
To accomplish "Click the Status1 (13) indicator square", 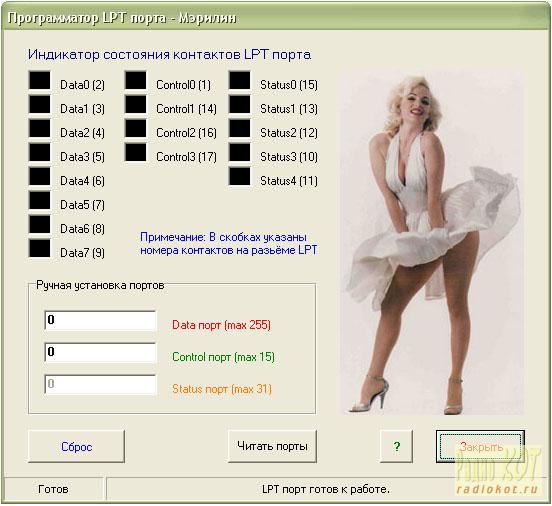I will click(240, 104).
